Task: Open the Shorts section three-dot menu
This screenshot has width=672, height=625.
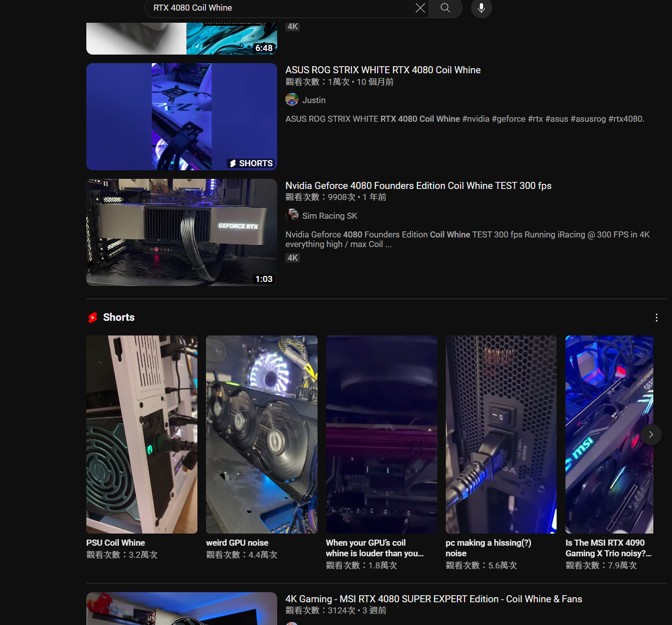Action: click(656, 317)
